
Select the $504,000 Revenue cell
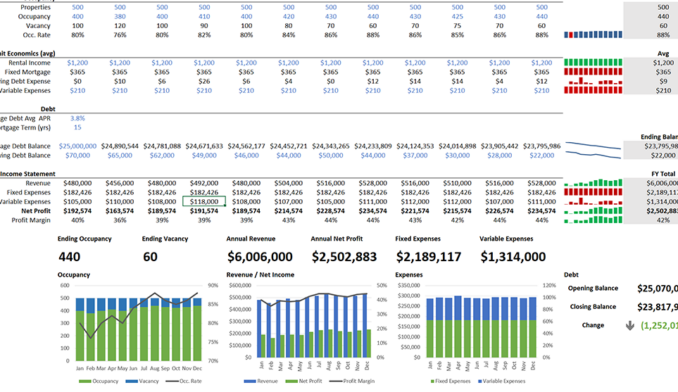[288, 183]
